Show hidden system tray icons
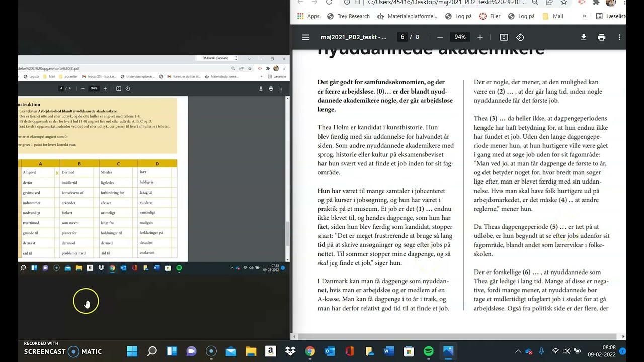 coord(518,351)
